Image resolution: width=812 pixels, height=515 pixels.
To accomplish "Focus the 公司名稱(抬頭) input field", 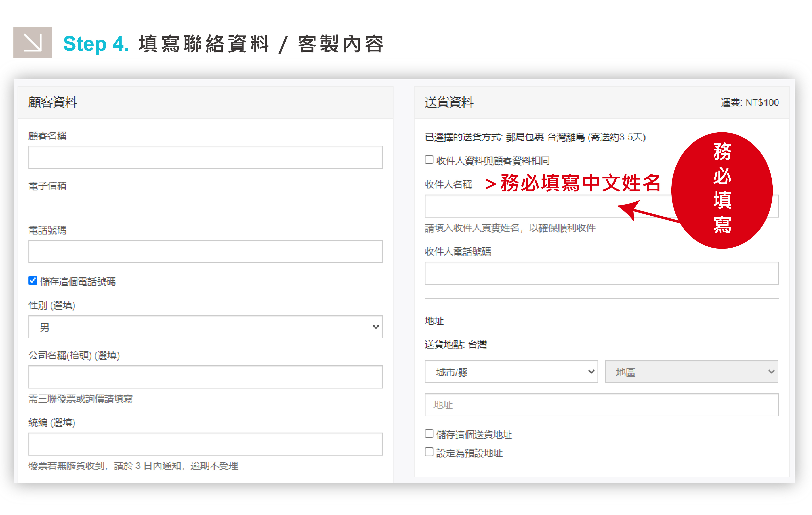I will [205, 377].
